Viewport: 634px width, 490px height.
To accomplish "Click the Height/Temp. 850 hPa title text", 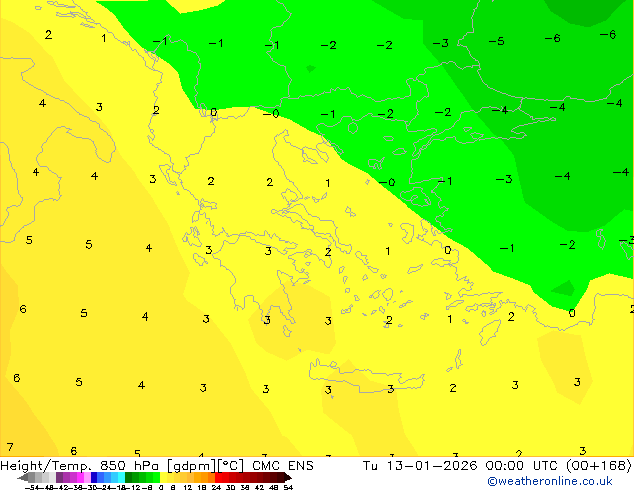I will (79, 466).
